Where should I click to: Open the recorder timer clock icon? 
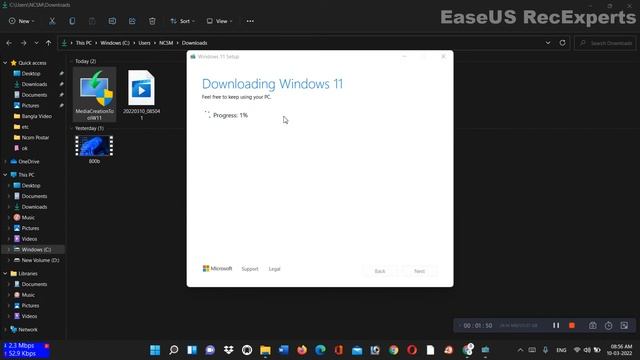tap(609, 325)
